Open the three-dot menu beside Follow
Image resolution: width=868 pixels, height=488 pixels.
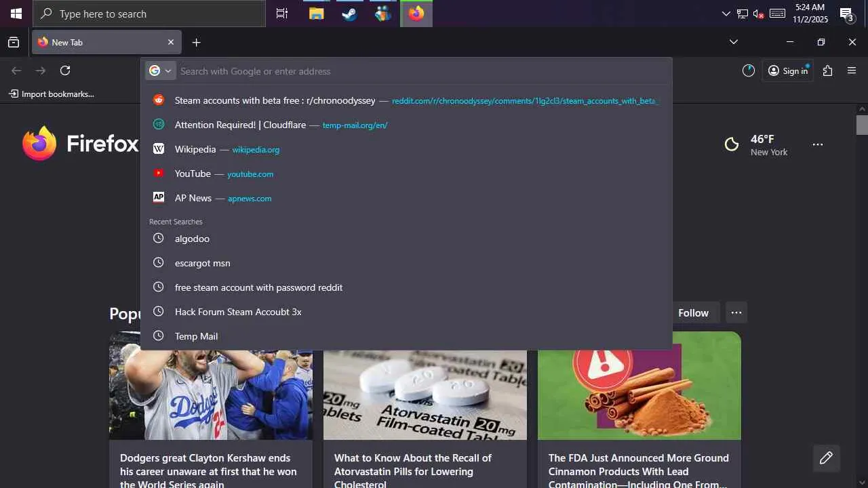click(x=736, y=312)
